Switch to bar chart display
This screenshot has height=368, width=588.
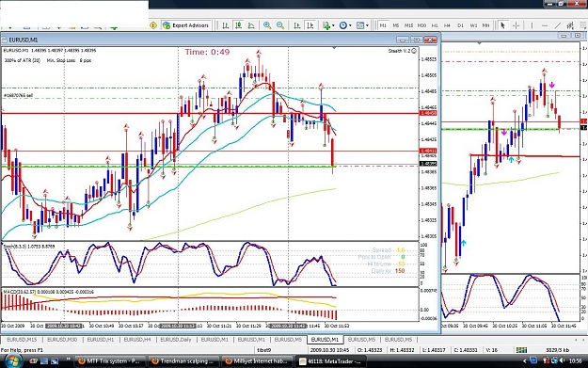pos(226,25)
